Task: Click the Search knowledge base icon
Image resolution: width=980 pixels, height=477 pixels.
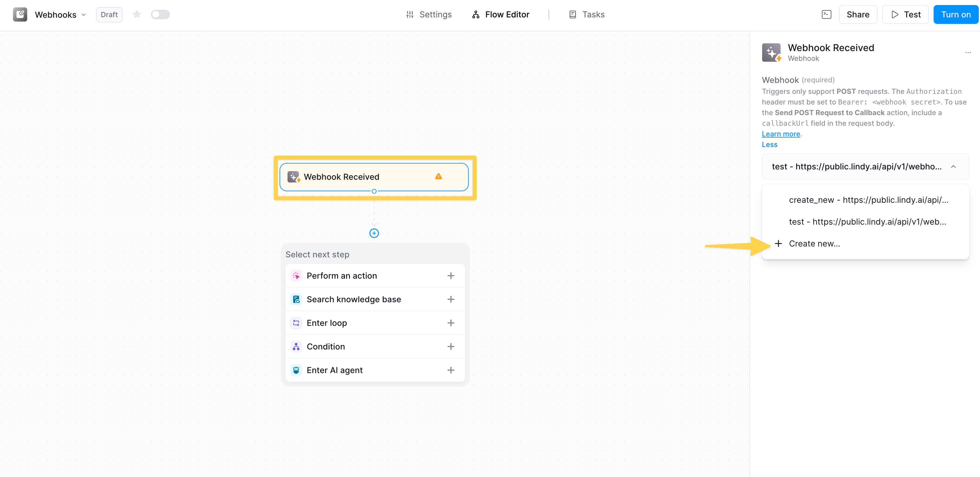Action: (296, 299)
